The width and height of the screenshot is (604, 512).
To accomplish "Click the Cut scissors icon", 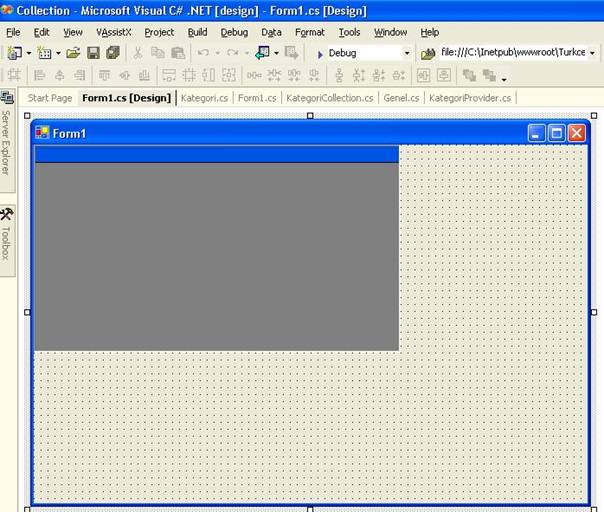I will point(138,53).
